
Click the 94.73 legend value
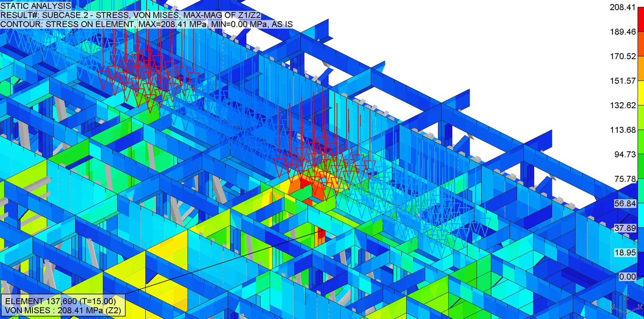pos(625,154)
